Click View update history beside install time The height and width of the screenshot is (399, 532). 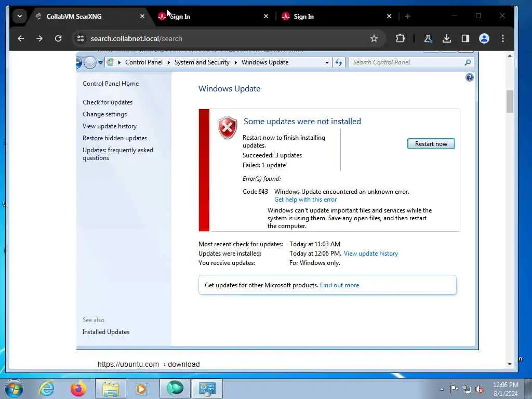tap(371, 254)
